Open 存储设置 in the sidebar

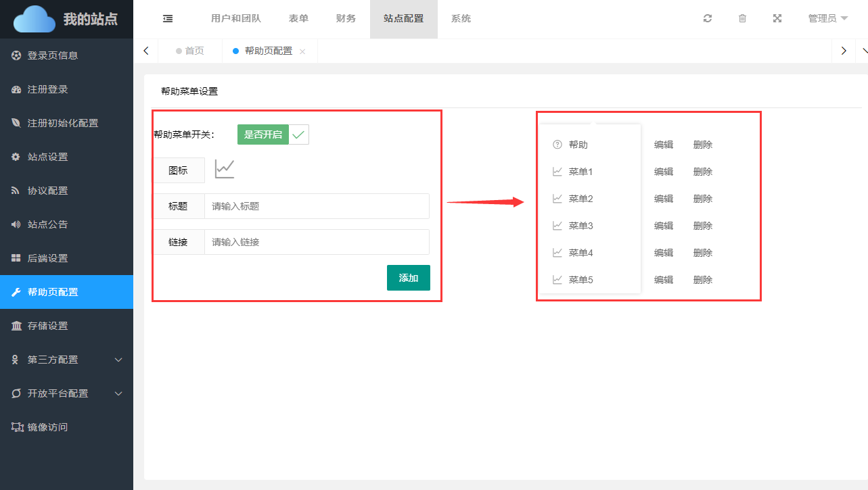[x=66, y=326]
